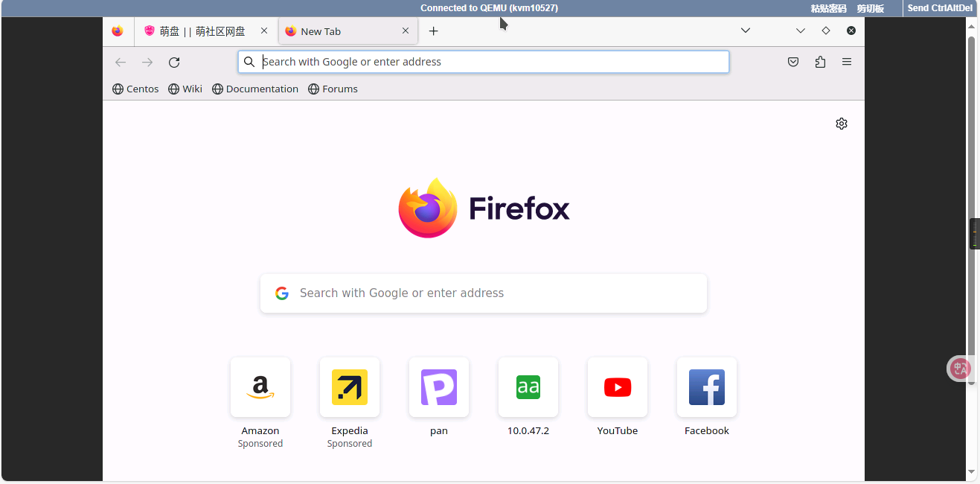The width and height of the screenshot is (980, 484).
Task: Select the New Tab tab
Action: tap(348, 31)
